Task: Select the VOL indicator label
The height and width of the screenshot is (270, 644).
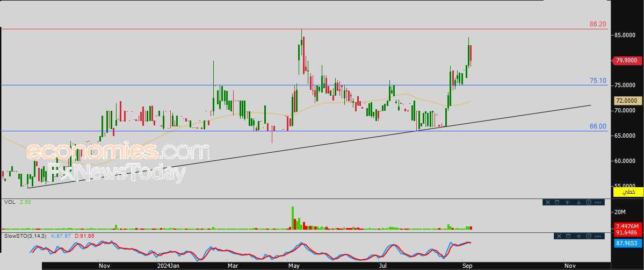Action: pyautogui.click(x=9, y=202)
